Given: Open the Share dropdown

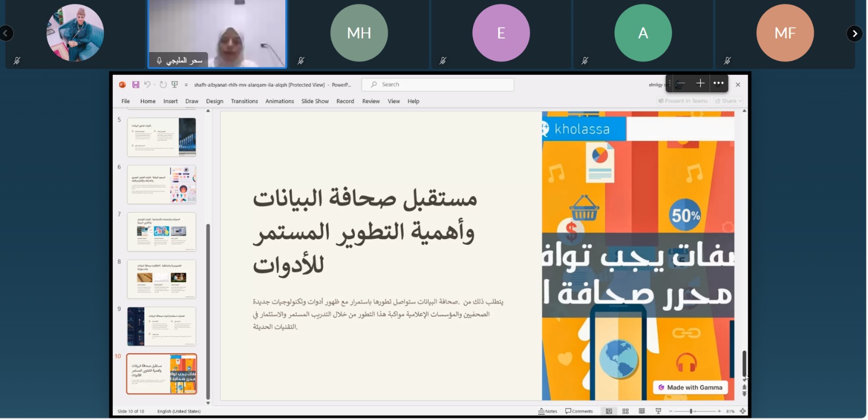Looking at the screenshot, I should 728,101.
